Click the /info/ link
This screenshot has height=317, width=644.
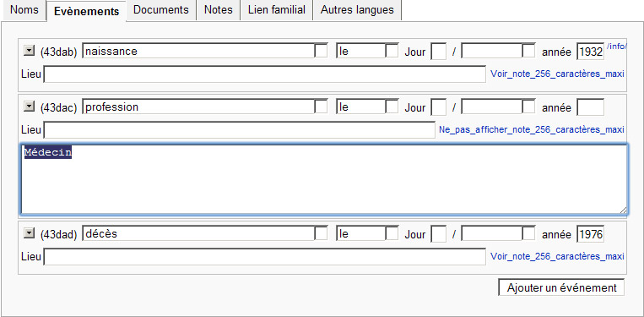click(x=616, y=46)
